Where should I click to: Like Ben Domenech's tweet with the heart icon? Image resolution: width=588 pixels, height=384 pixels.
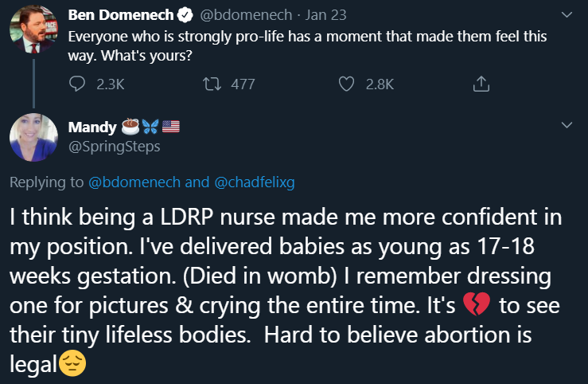(x=346, y=83)
